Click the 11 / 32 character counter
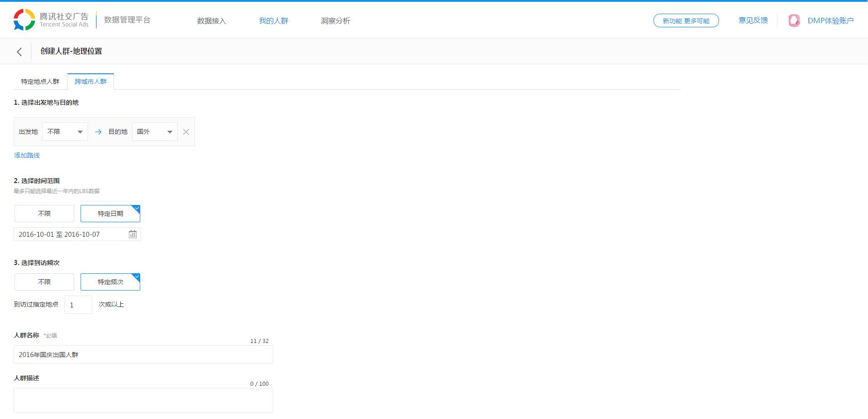The width and height of the screenshot is (868, 419). (x=259, y=341)
